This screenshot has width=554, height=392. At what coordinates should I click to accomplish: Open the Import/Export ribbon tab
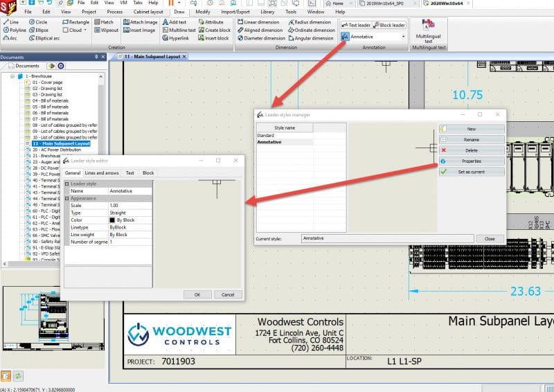click(235, 12)
